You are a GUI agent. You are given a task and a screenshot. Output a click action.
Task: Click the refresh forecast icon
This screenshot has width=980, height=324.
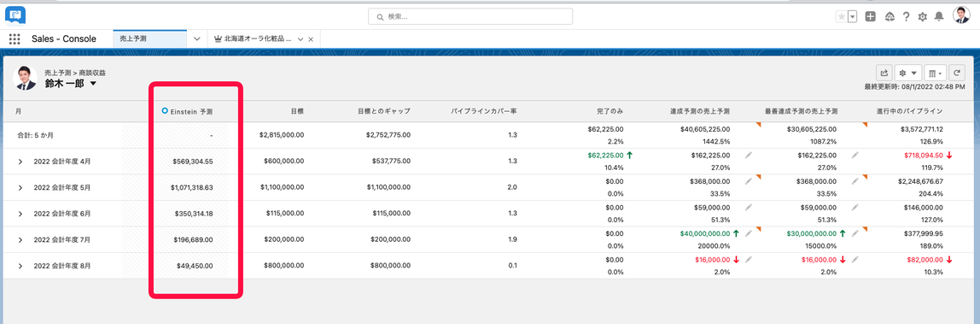[x=958, y=72]
